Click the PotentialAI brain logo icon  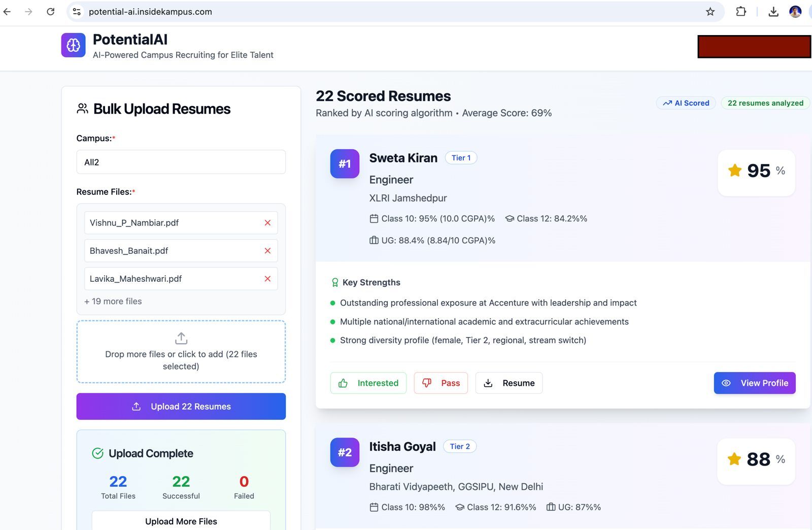[x=73, y=45]
